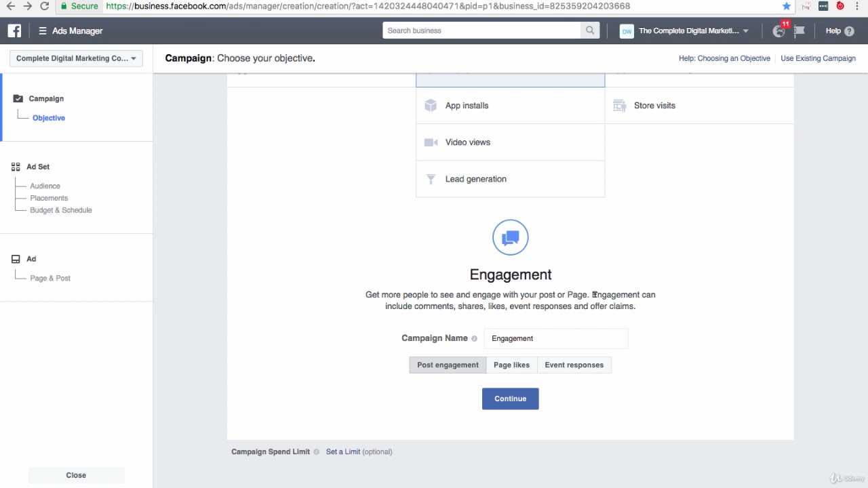The image size is (868, 488).
Task: Click the browser back arrow
Action: tap(10, 6)
